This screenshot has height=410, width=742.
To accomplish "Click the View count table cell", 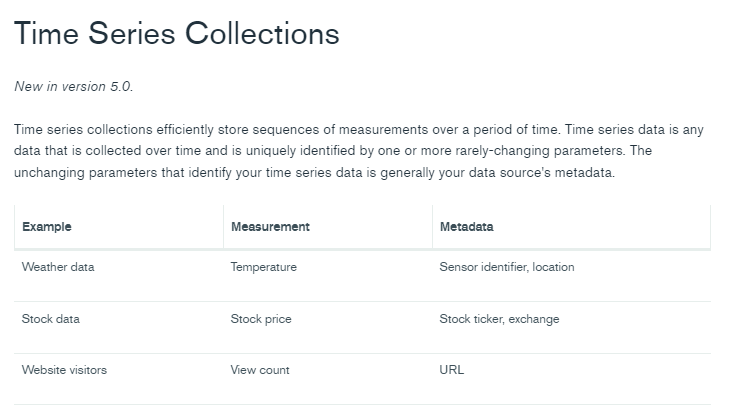I will pyautogui.click(x=260, y=370).
